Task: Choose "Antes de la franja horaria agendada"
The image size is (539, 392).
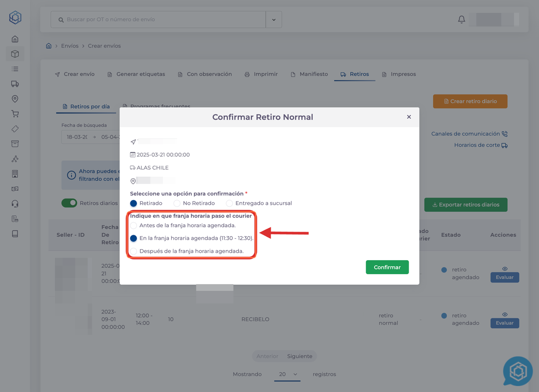Action: coord(134,226)
